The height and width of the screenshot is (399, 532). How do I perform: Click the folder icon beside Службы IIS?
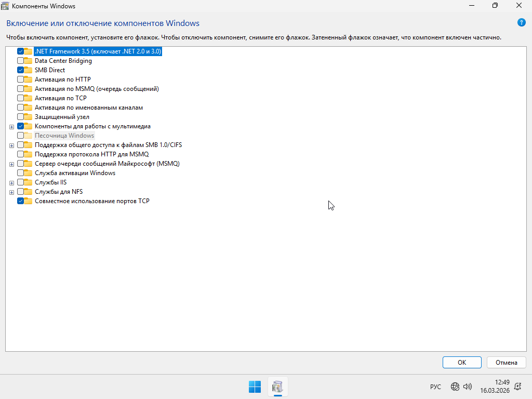(x=28, y=182)
